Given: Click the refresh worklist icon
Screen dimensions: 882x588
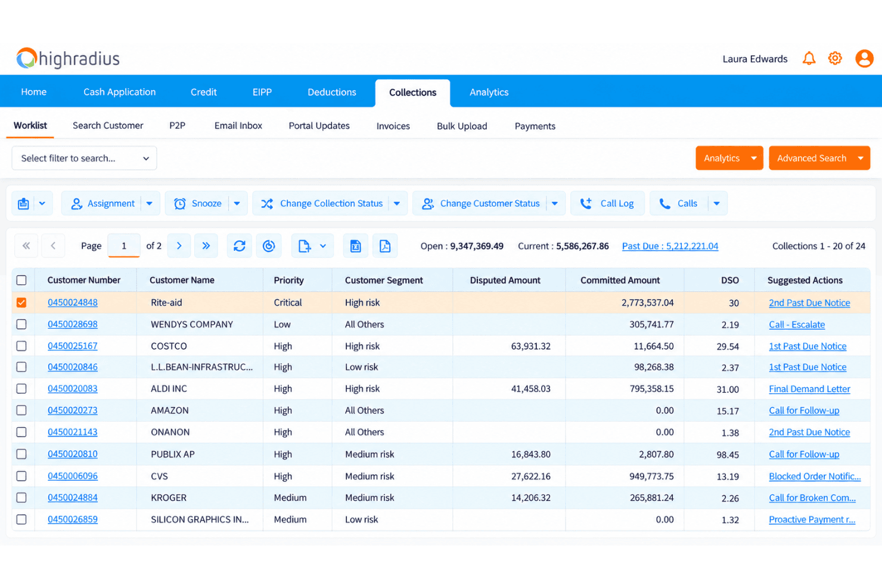Looking at the screenshot, I should (x=240, y=245).
